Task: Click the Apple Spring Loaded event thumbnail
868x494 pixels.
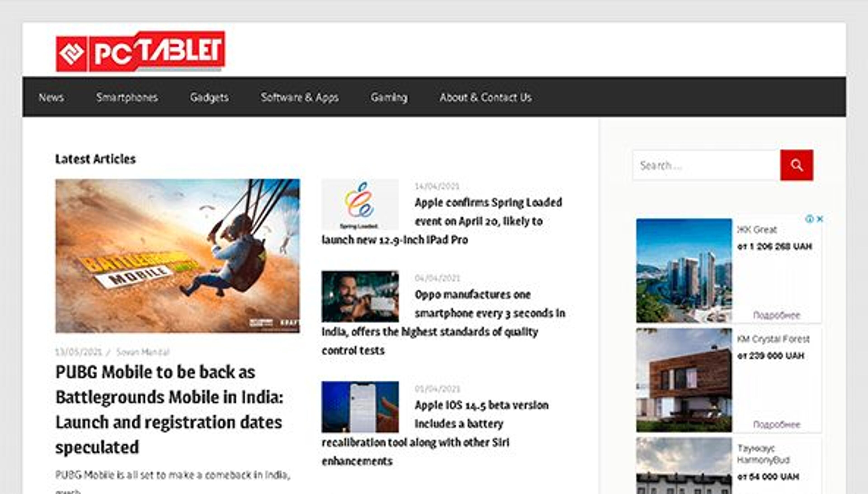Action: pyautogui.click(x=360, y=205)
